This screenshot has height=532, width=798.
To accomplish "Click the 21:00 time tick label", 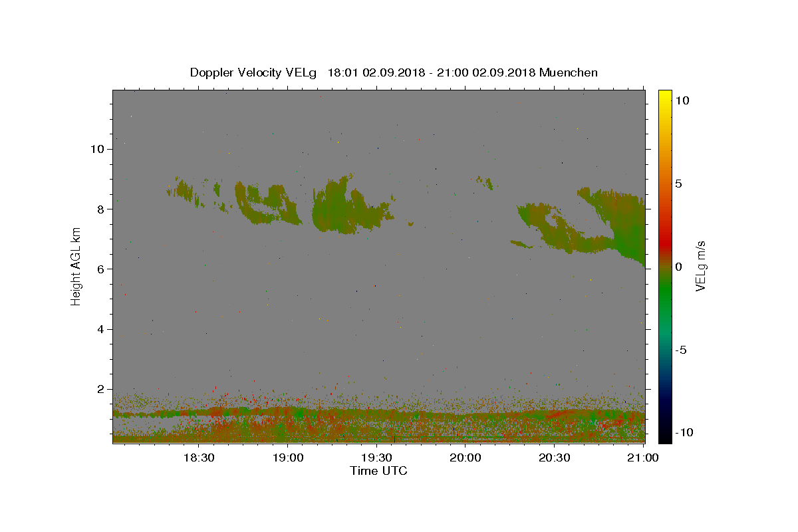I will coord(643,458).
